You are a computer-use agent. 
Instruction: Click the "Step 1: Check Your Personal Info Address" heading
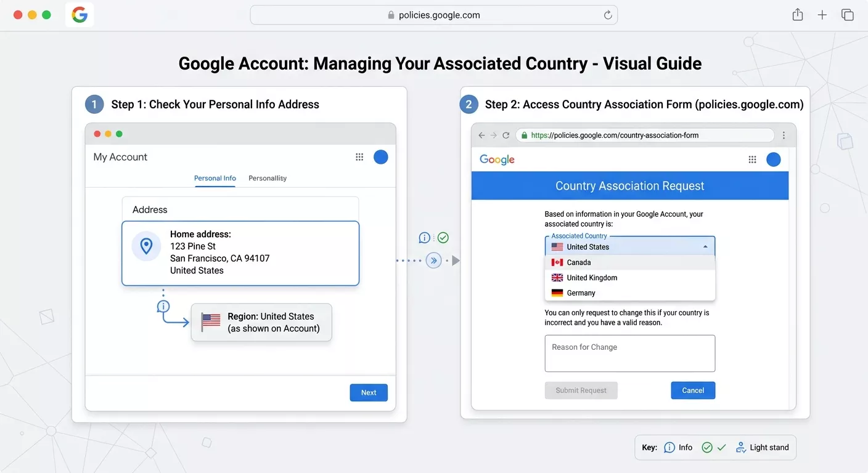[215, 105]
